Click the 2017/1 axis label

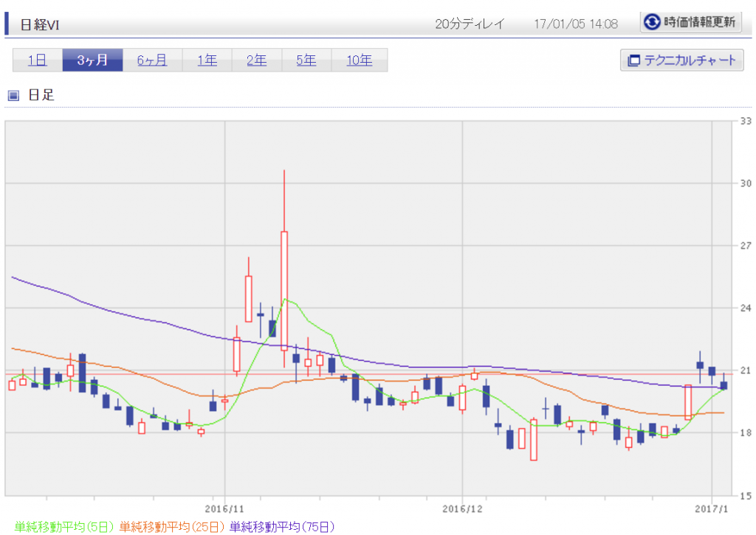(x=712, y=508)
